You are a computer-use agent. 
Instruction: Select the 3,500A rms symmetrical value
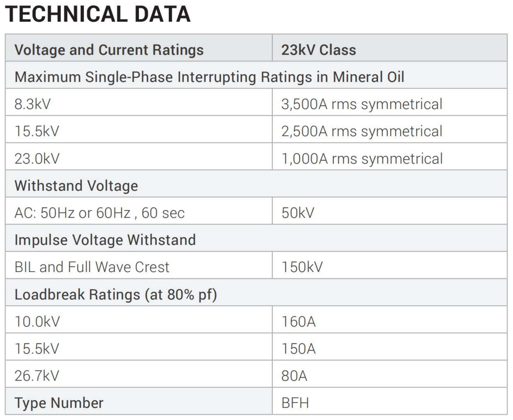[362, 104]
